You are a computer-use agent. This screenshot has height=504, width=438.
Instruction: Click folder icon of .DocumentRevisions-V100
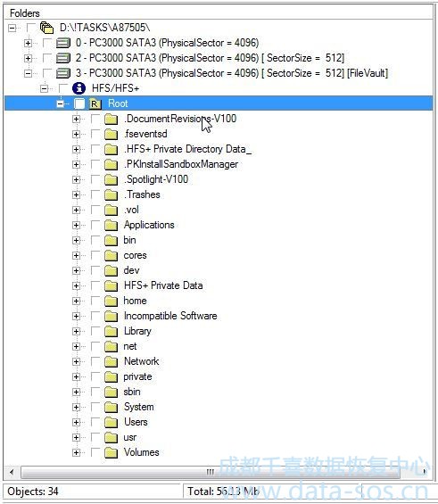click(x=112, y=119)
